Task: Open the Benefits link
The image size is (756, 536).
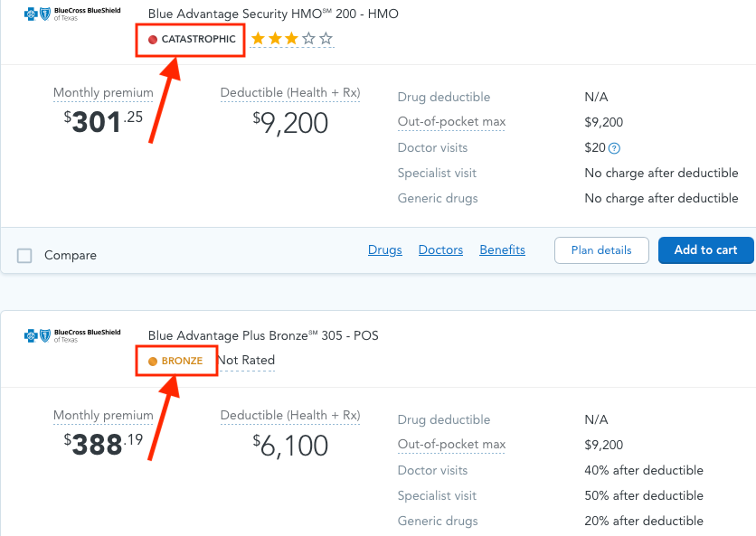Action: (x=502, y=249)
